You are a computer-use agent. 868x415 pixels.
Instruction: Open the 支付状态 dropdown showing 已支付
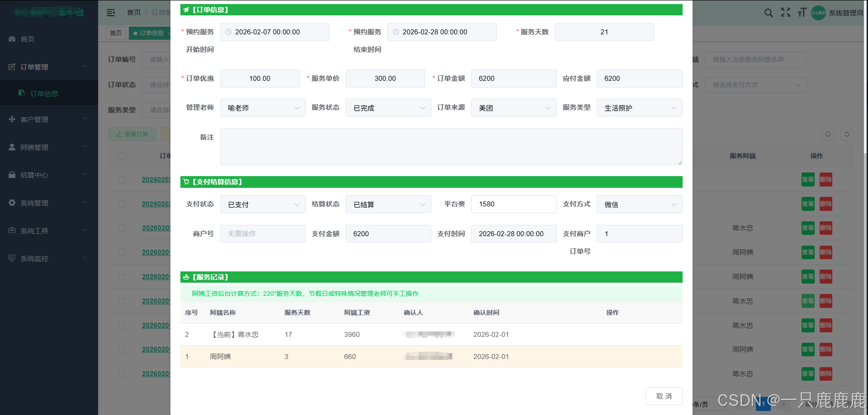tap(263, 205)
